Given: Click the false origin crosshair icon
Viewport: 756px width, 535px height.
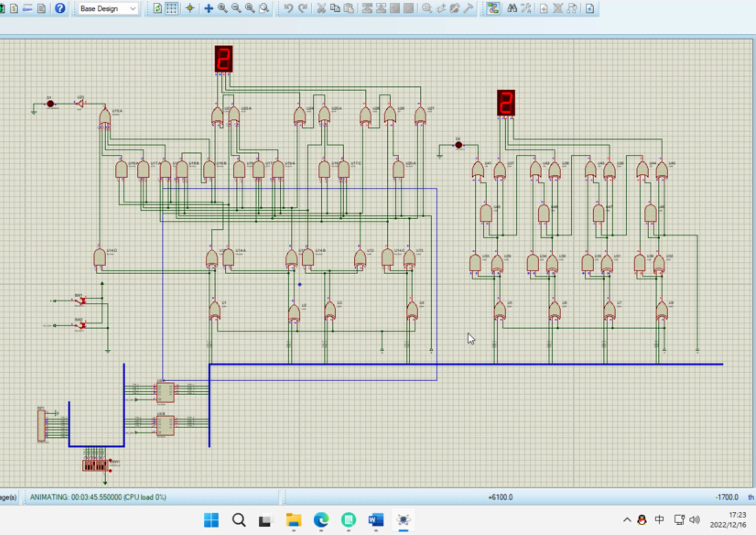Looking at the screenshot, I should [190, 8].
